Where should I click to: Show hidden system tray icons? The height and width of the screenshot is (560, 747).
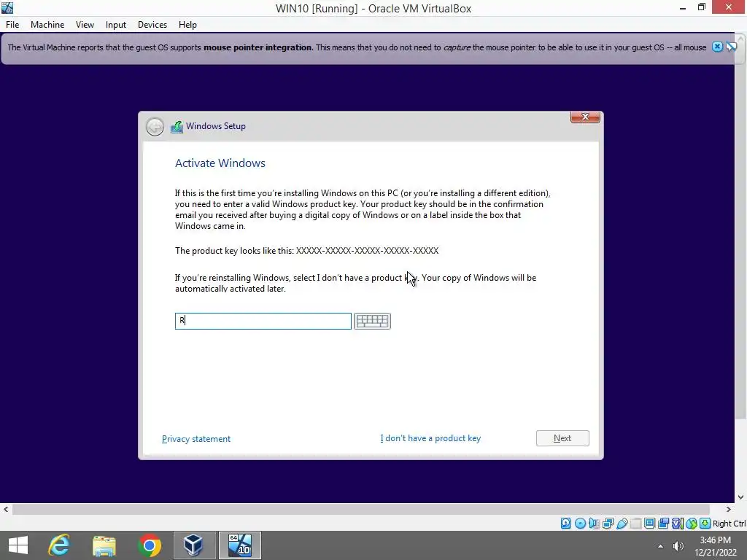660,546
